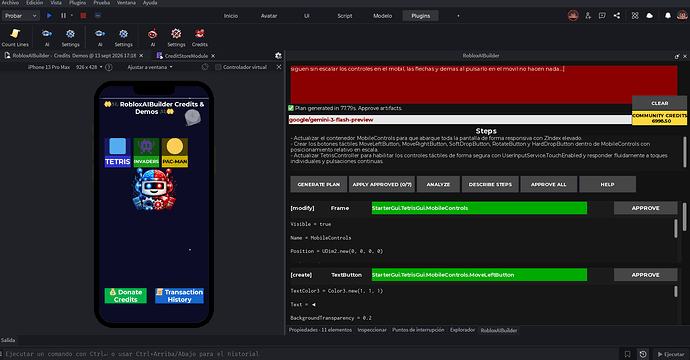Open the Ayuda menu
This screenshot has width=690, height=360.
point(150,3)
